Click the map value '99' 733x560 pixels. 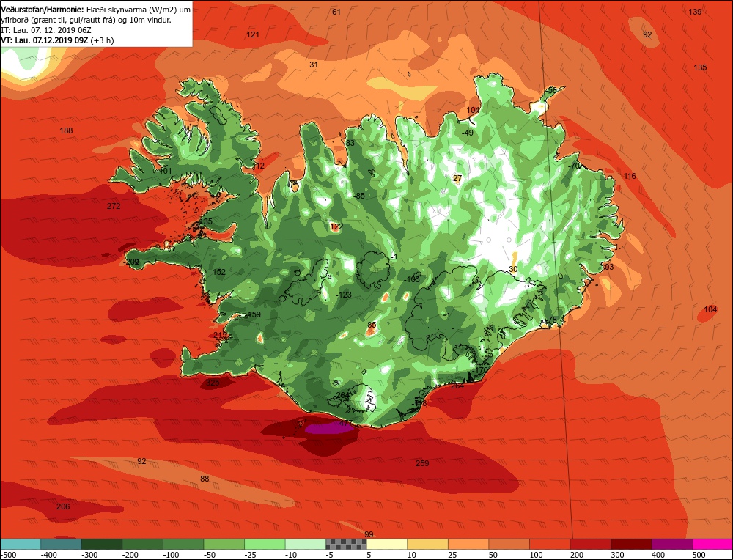[x=369, y=534]
